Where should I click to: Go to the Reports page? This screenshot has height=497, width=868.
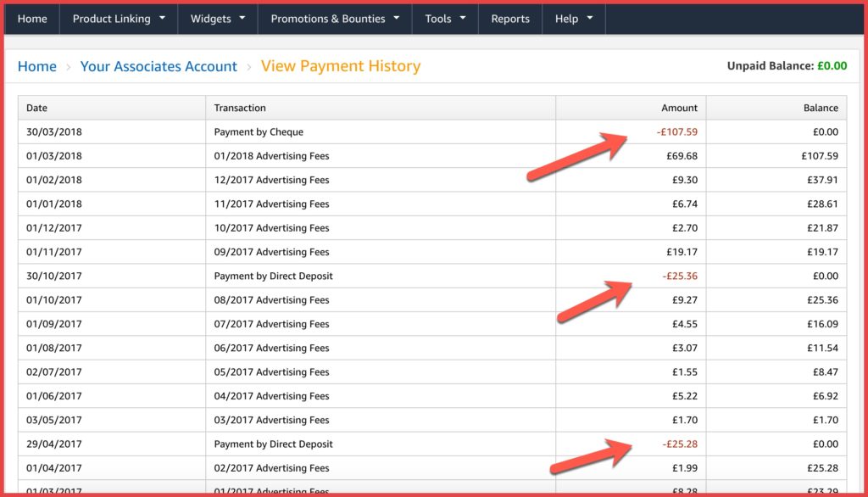pyautogui.click(x=509, y=19)
